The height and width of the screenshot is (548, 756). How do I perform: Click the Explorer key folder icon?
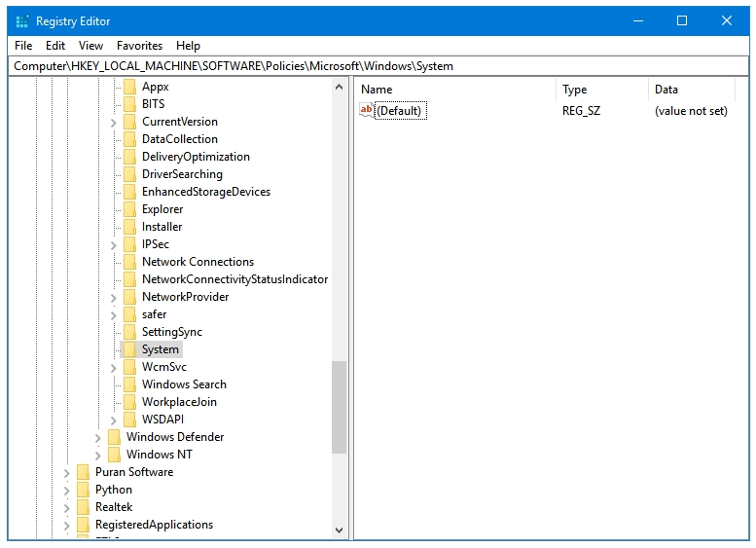point(129,209)
